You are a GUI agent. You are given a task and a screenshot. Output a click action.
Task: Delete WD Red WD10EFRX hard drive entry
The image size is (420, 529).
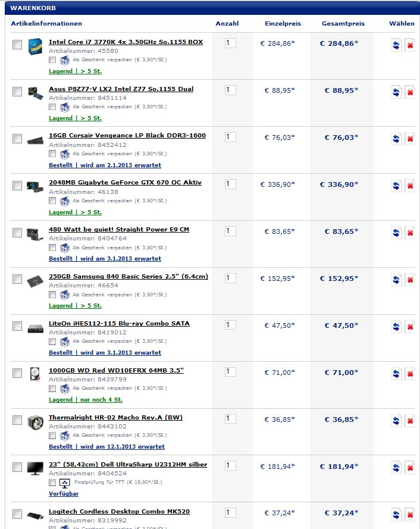tap(410, 374)
